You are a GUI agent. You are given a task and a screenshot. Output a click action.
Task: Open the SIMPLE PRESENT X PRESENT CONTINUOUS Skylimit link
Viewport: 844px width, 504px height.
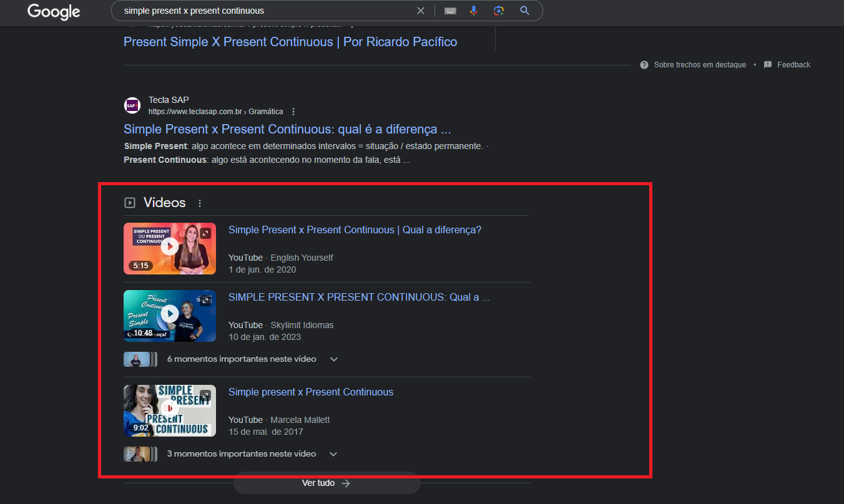[x=359, y=298]
